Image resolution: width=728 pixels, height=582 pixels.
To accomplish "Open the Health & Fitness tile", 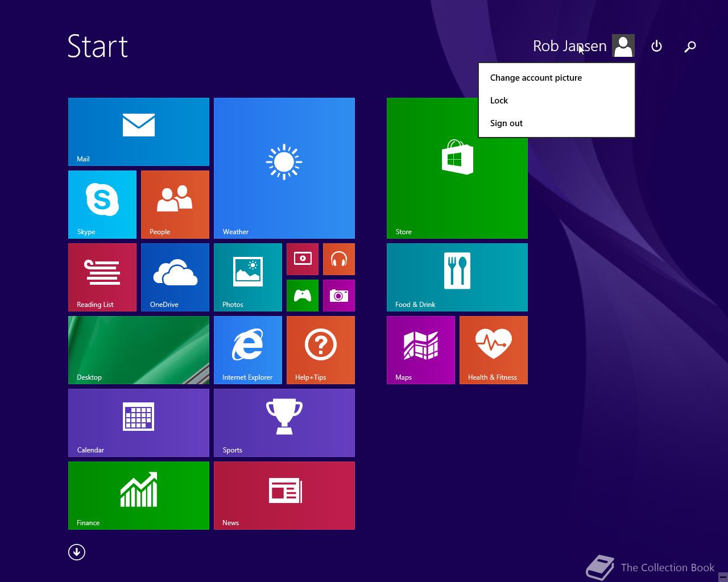I will [494, 350].
